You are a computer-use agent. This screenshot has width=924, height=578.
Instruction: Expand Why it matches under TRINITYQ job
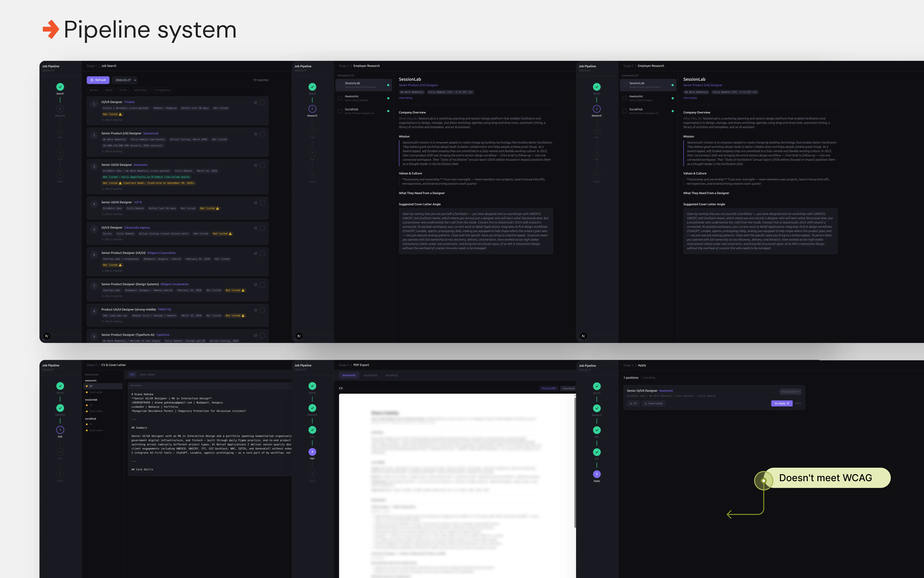pos(112,321)
